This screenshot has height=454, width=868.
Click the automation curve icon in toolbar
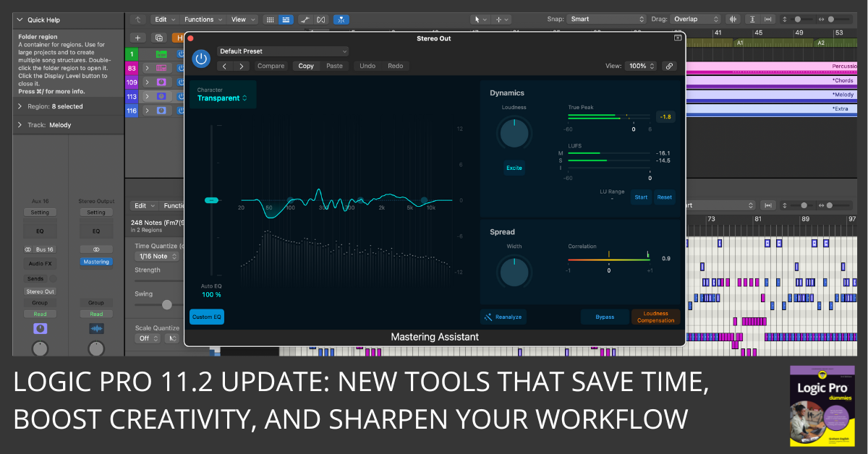[306, 20]
